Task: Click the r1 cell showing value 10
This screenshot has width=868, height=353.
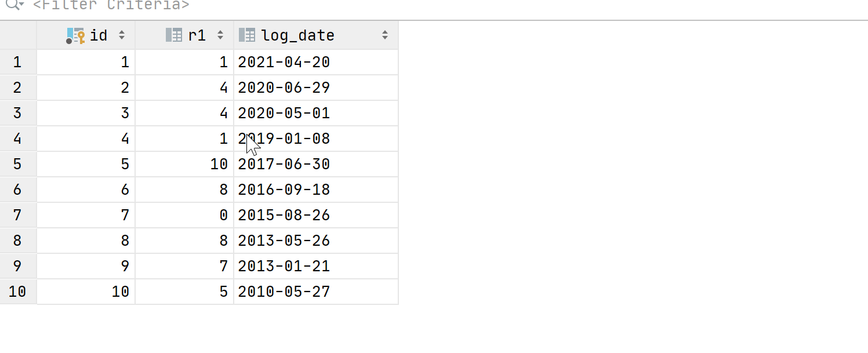Action: coord(184,164)
